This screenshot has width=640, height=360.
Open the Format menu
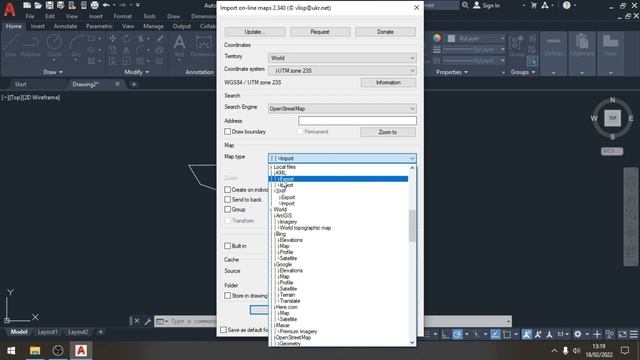[x=122, y=16]
